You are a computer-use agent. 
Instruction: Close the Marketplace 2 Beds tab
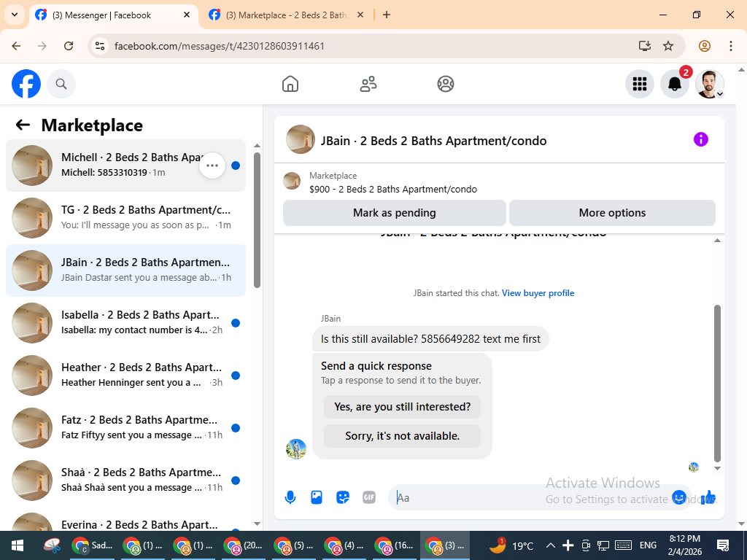pos(360,15)
